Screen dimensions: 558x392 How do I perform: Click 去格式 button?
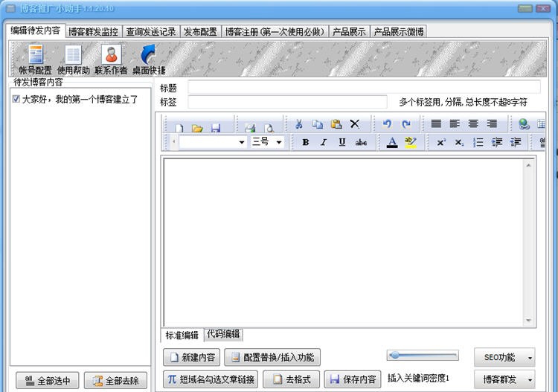291,379
